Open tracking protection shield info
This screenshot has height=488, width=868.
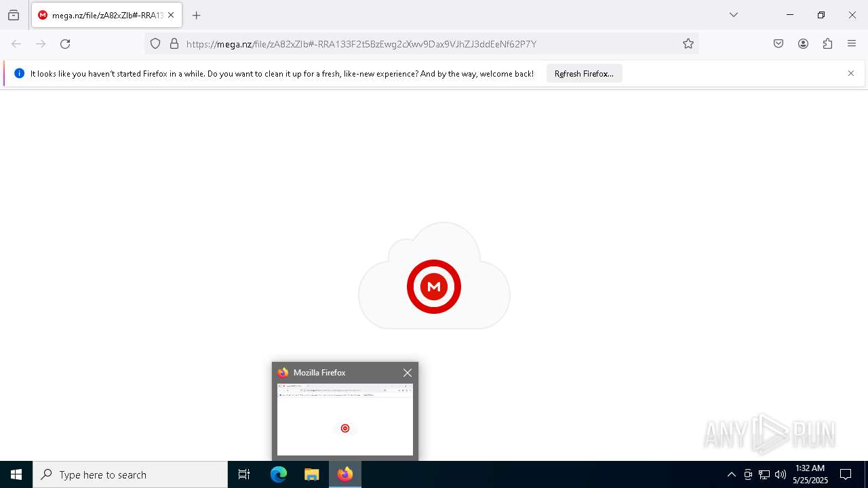coord(155,44)
